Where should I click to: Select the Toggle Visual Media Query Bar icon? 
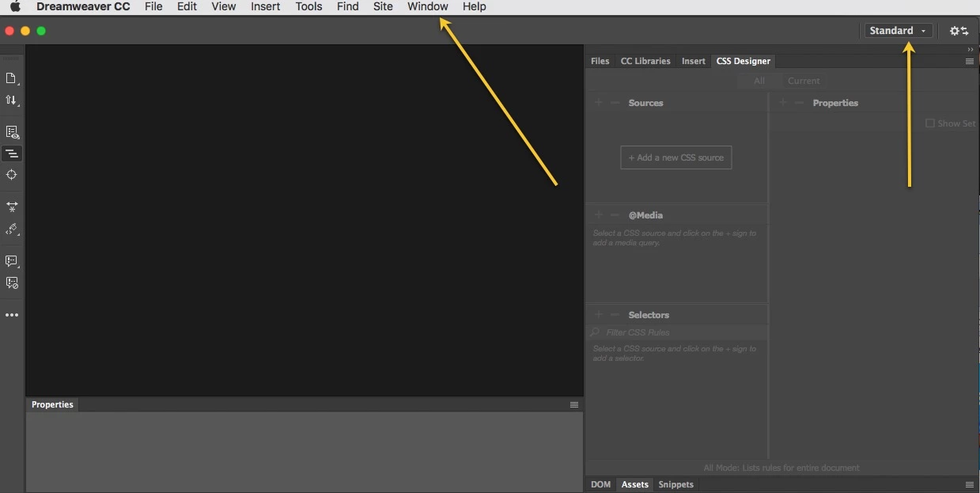pos(12,154)
